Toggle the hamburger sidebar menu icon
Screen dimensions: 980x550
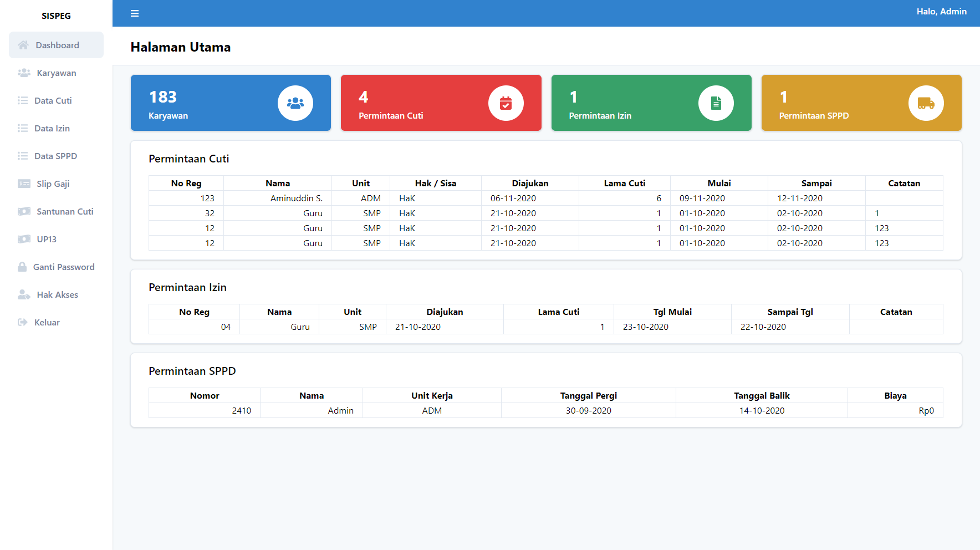(135, 13)
